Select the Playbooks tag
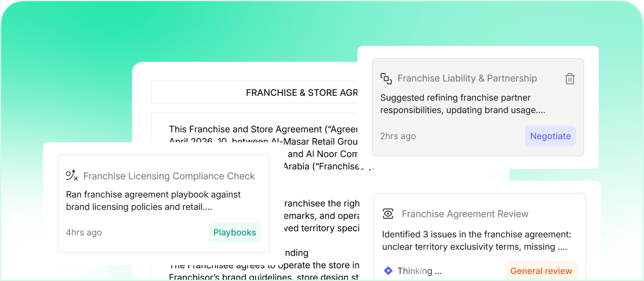The image size is (644, 281). click(x=234, y=232)
